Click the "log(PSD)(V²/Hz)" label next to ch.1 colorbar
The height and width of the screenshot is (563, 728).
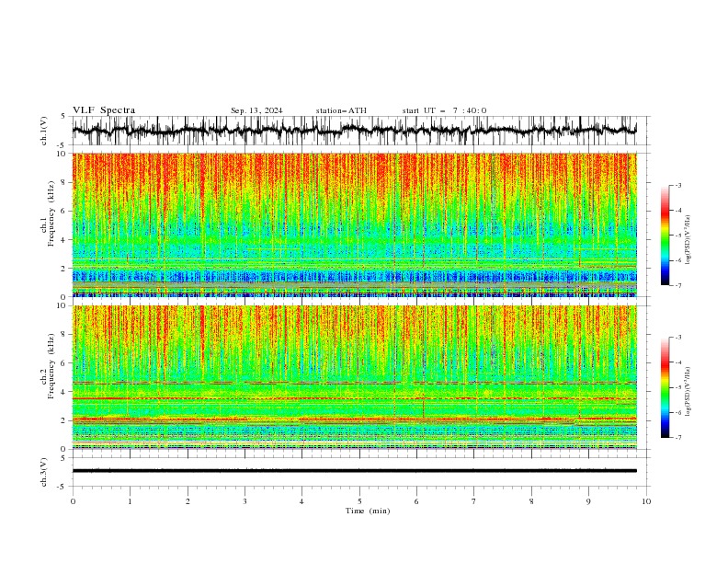[688, 240]
